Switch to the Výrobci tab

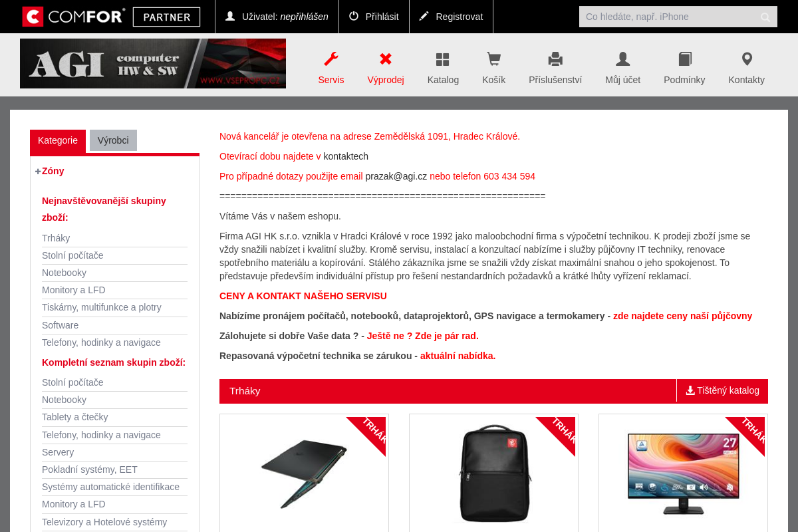click(x=113, y=140)
